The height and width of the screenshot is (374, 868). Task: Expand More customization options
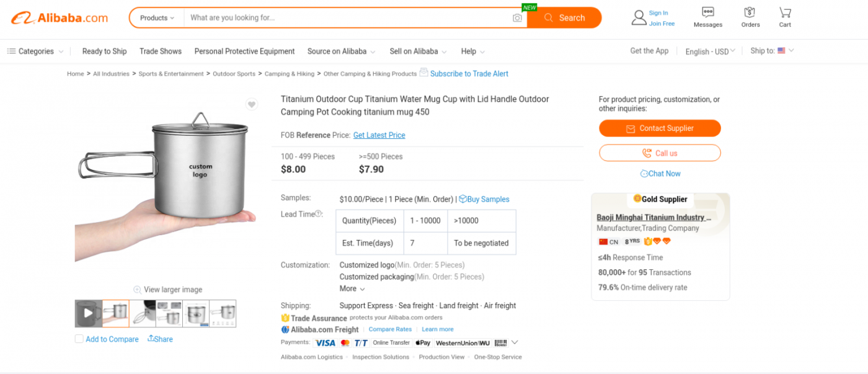(352, 288)
